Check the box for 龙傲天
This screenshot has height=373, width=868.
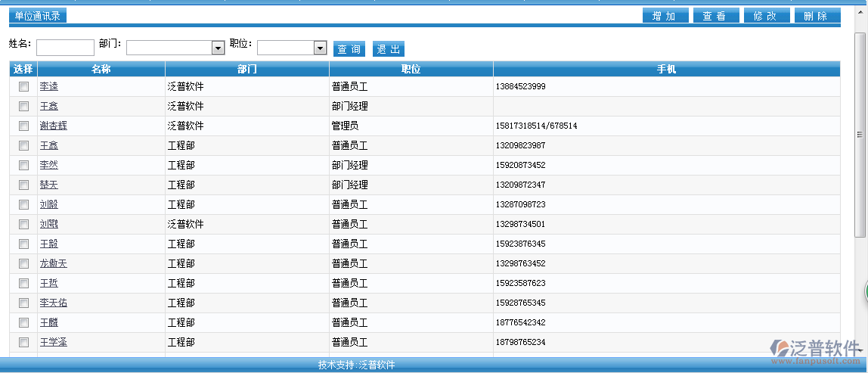pos(23,263)
